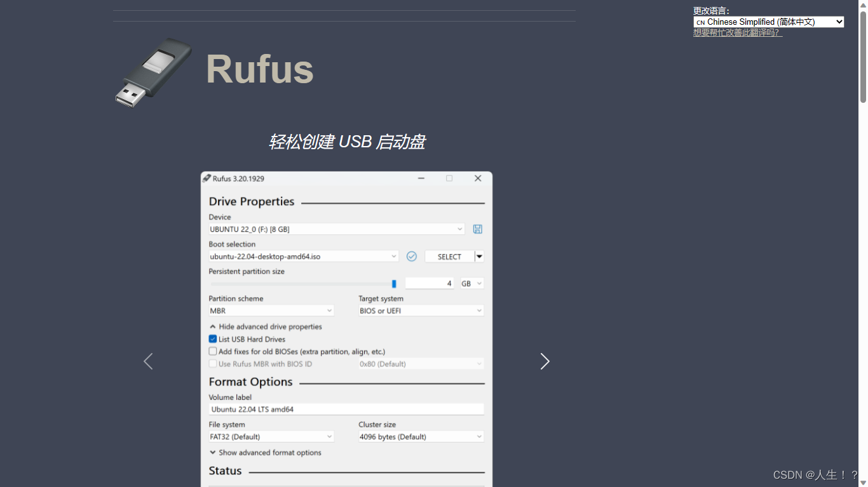The image size is (868, 487).
Task: Click the SELECT button
Action: (x=449, y=257)
